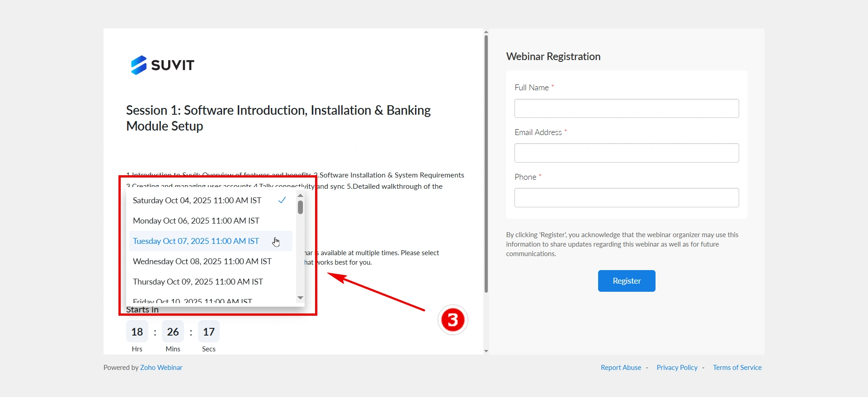The width and height of the screenshot is (868, 397).
Task: Click the Suvit logo
Action: [x=162, y=65]
